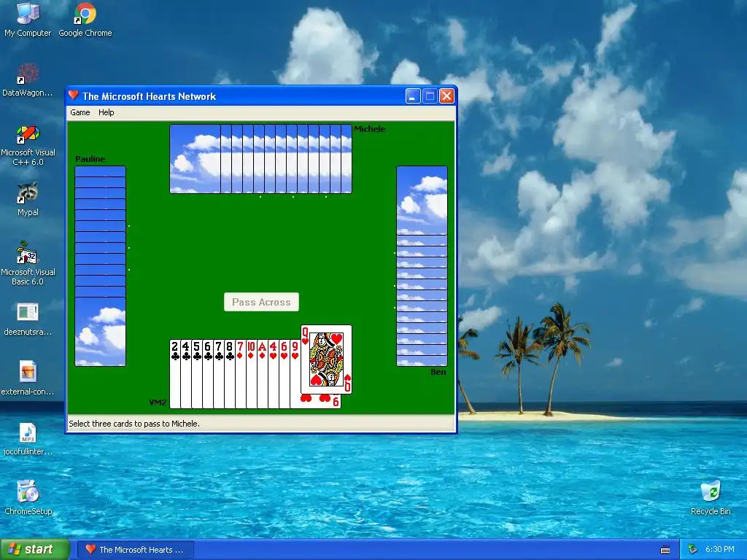Select the 2 of clubs card
Screen dimensions: 747x560
click(175, 374)
